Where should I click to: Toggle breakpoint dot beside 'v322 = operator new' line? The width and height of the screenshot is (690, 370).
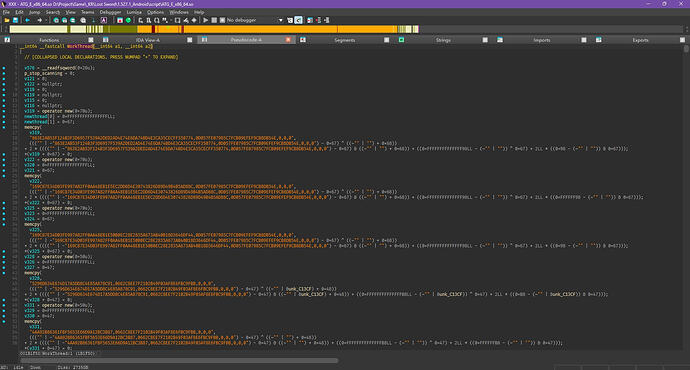(4, 160)
